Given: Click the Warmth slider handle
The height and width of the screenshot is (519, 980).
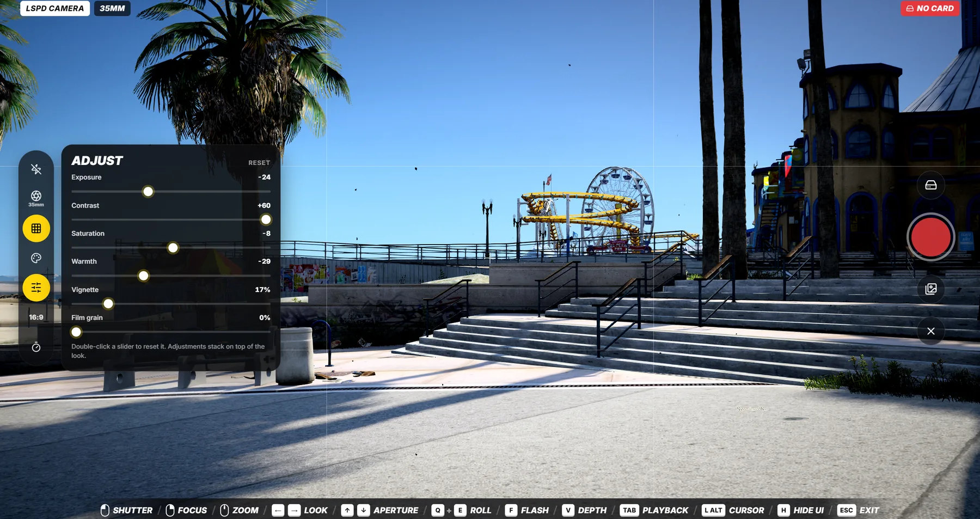Looking at the screenshot, I should 143,276.
